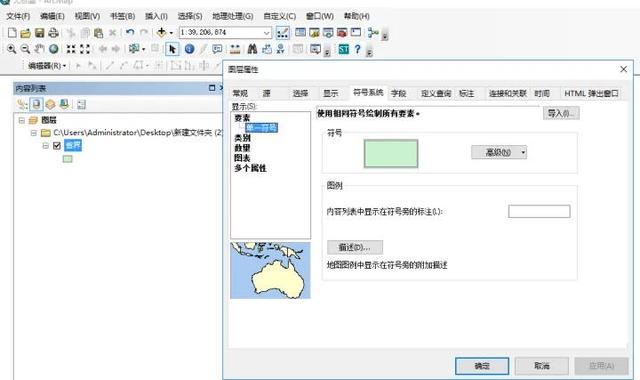Collapse the 世界 layer legend

(46, 145)
